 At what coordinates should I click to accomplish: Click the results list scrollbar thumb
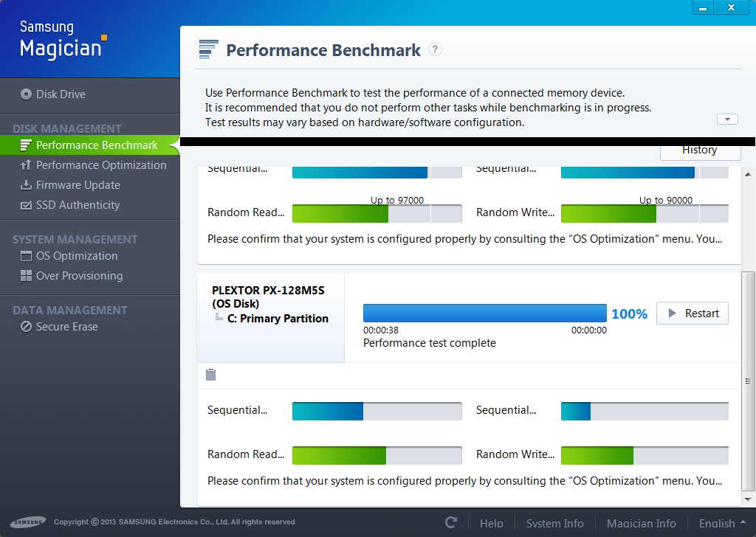[748, 381]
